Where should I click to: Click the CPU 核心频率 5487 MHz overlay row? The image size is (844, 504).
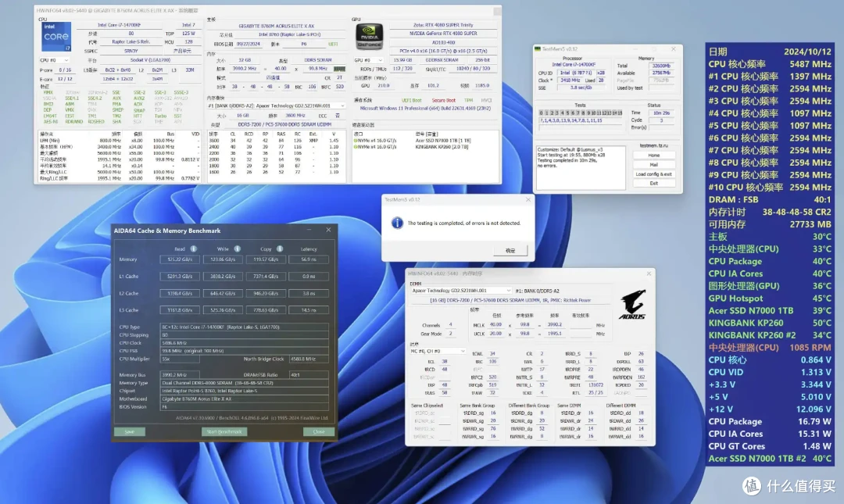pos(770,64)
